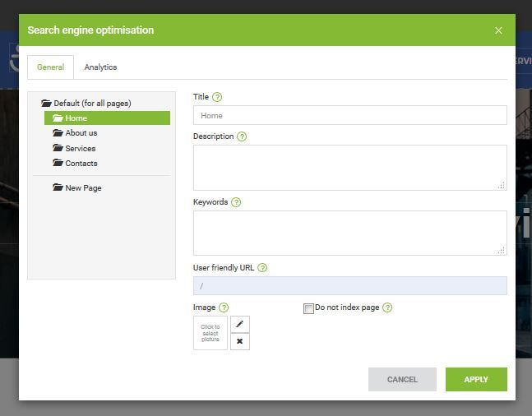The height and width of the screenshot is (416, 532).
Task: Click to select picture thumbnail
Action: tap(210, 333)
